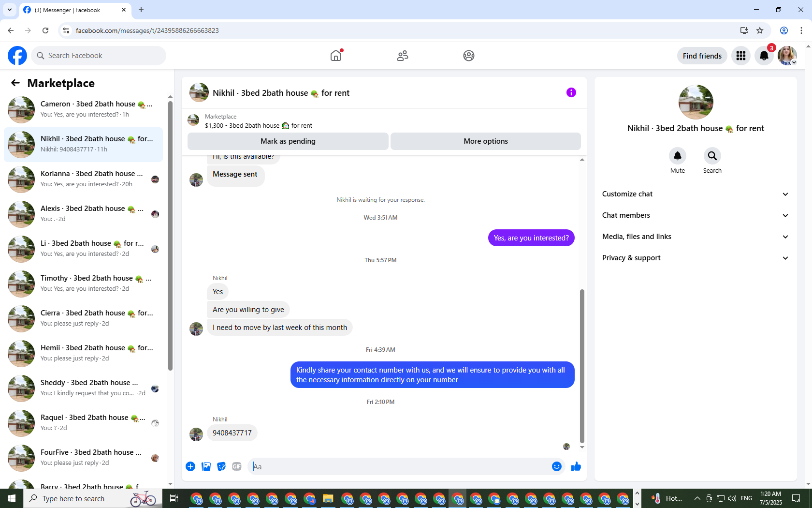Viewport: 812px width, 508px height.
Task: Close the Messenger browser tab
Action: (x=124, y=10)
